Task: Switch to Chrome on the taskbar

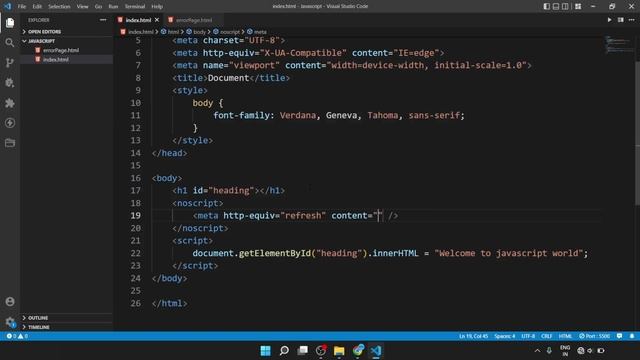Action: coord(358,351)
